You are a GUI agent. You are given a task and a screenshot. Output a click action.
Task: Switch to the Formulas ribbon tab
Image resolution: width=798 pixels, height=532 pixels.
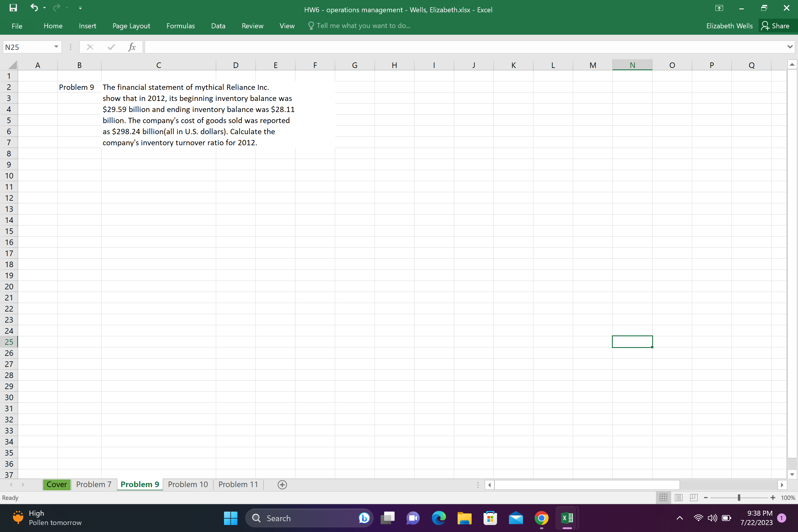pos(181,25)
